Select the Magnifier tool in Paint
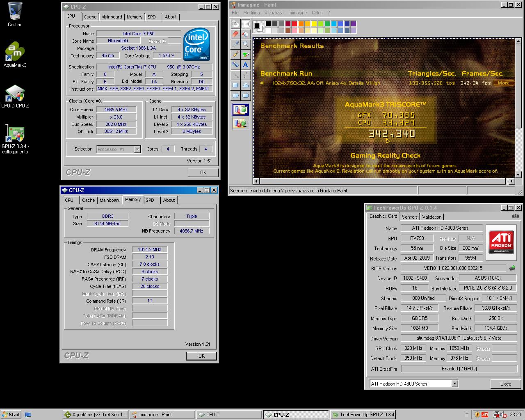The image size is (525, 420). [246, 44]
